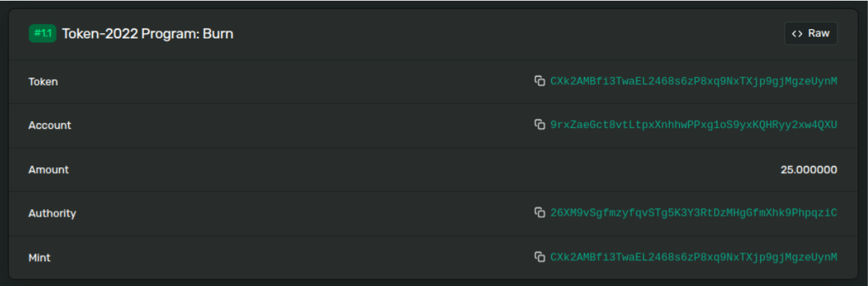Click the empty space in the Burn header row

click(x=497, y=33)
